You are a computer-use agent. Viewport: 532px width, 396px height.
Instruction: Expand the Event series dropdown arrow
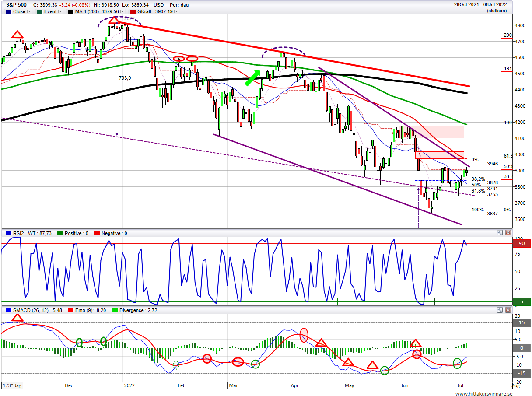(x=61, y=12)
